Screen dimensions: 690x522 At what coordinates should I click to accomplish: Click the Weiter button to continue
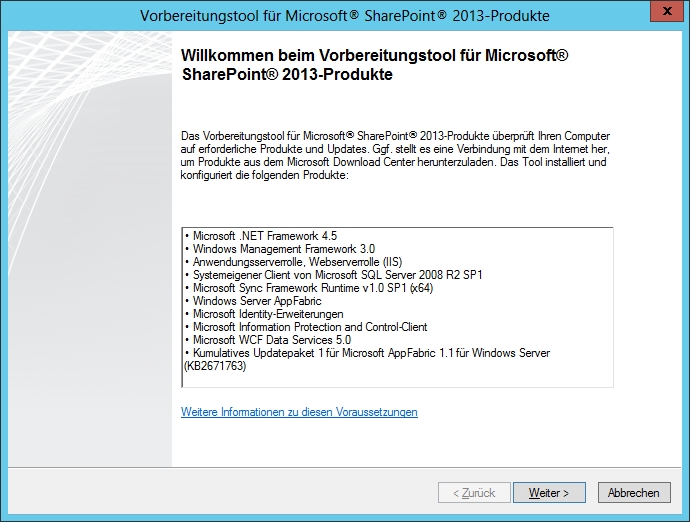pos(548,493)
